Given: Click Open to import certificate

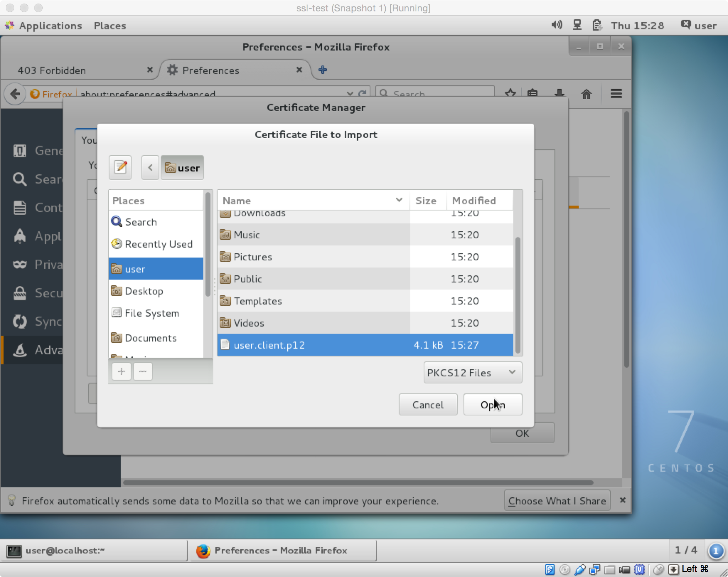Looking at the screenshot, I should [493, 404].
